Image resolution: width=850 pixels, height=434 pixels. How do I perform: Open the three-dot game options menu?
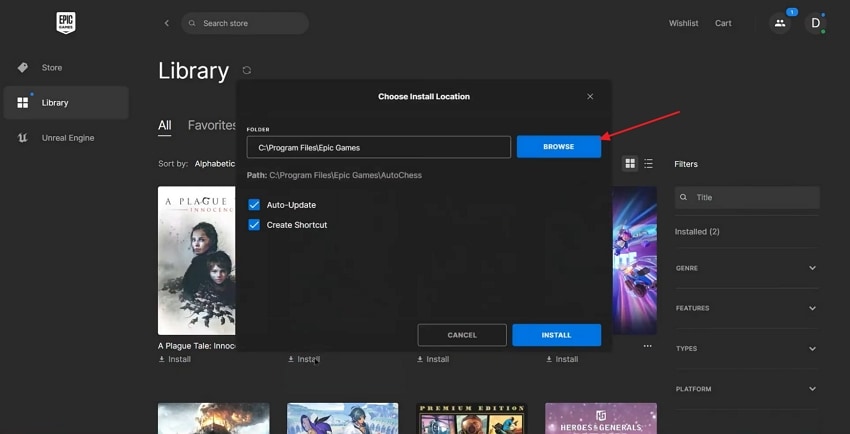[x=647, y=346]
